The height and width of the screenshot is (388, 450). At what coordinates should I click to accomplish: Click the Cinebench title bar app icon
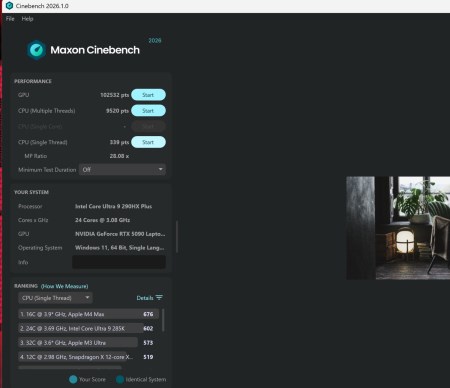coord(9,6)
